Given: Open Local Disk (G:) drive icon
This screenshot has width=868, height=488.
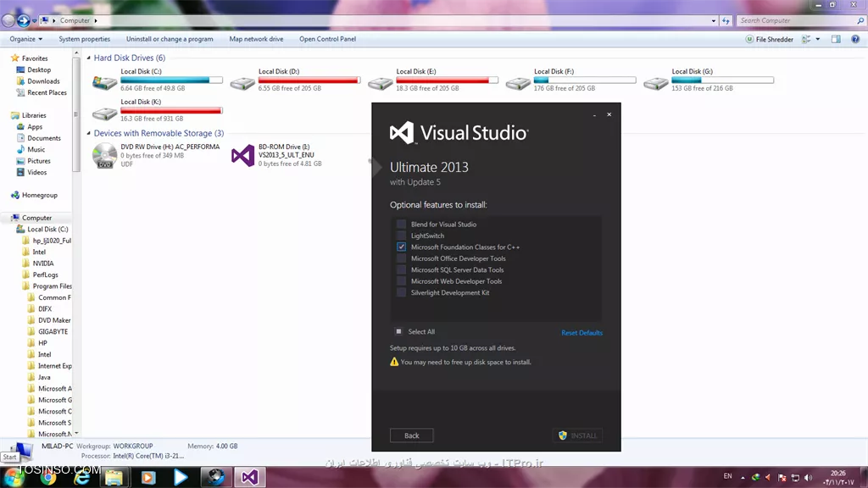Looking at the screenshot, I should click(655, 82).
